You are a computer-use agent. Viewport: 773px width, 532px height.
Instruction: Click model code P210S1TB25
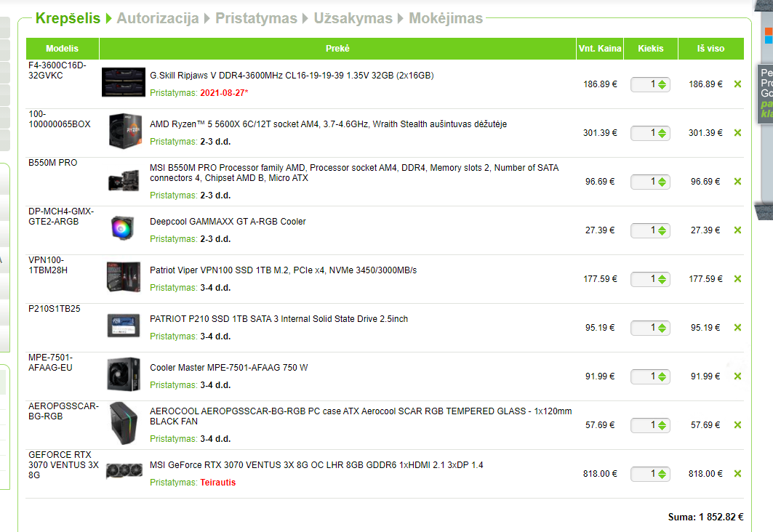55,309
